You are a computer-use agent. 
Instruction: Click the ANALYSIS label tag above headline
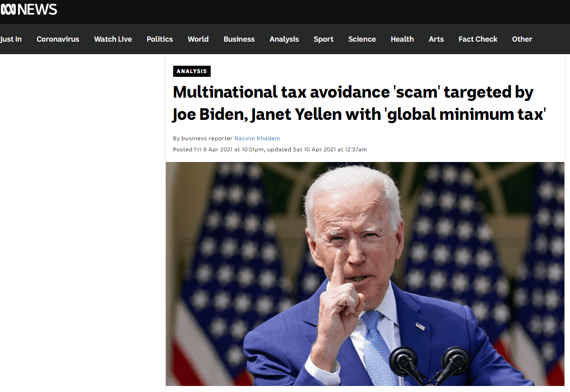[192, 71]
